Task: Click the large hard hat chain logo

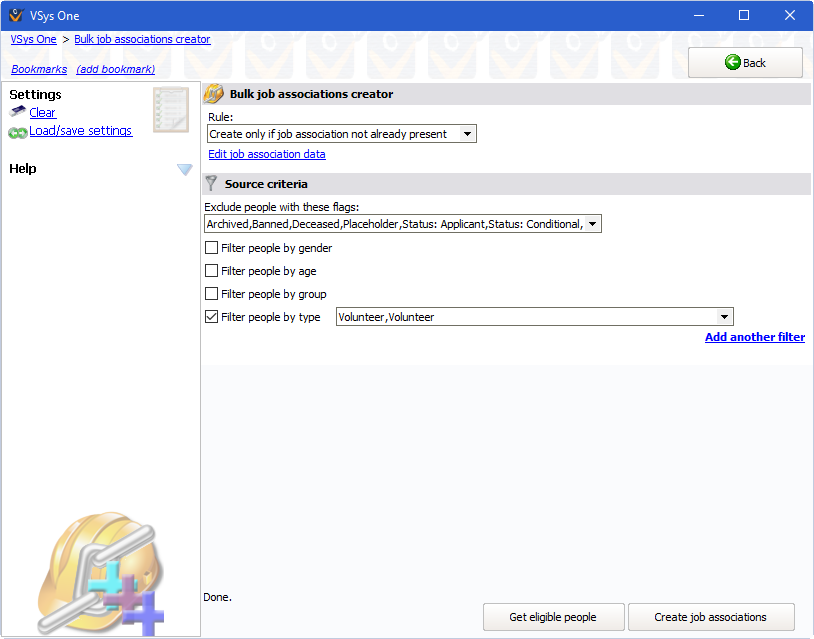Action: (x=102, y=574)
